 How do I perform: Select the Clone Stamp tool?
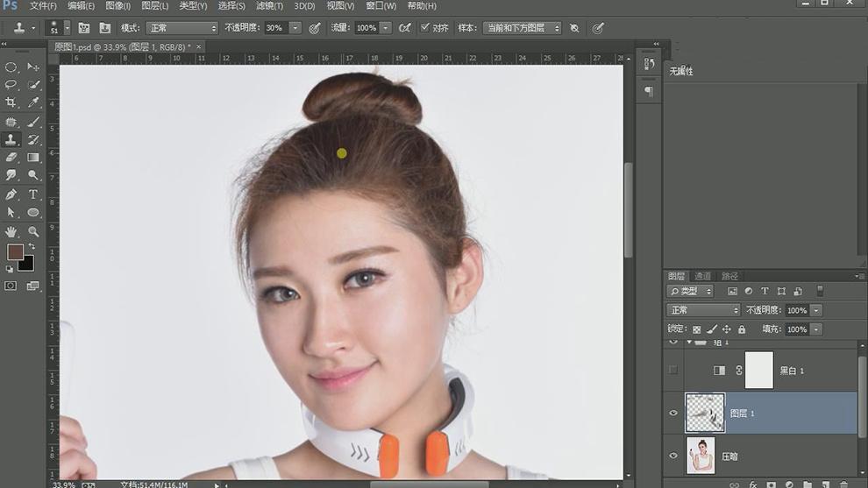coord(11,139)
